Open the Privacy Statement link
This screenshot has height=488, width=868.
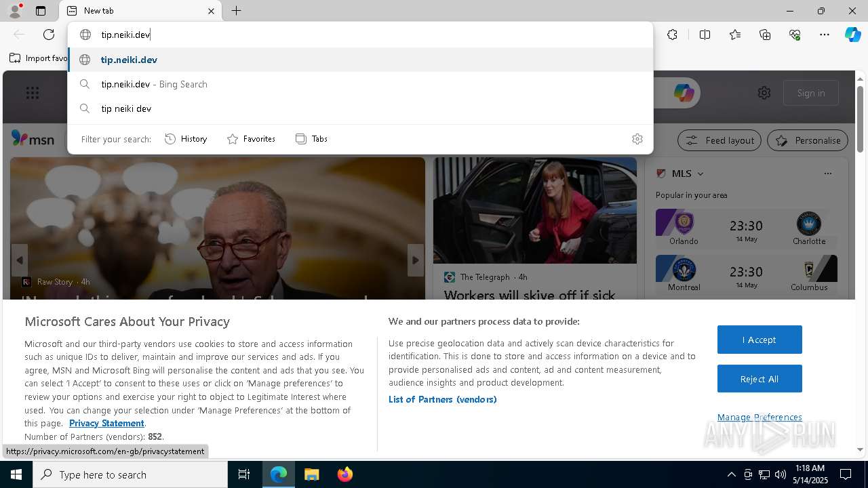tap(106, 423)
